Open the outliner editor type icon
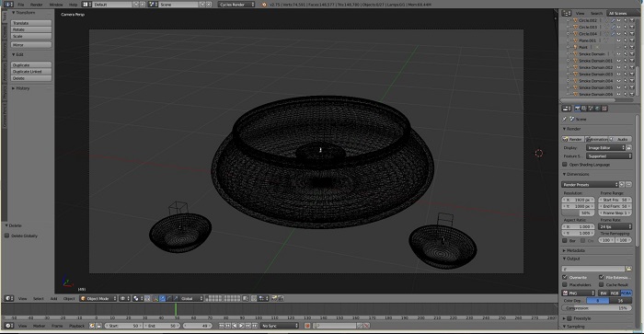 coord(567,13)
